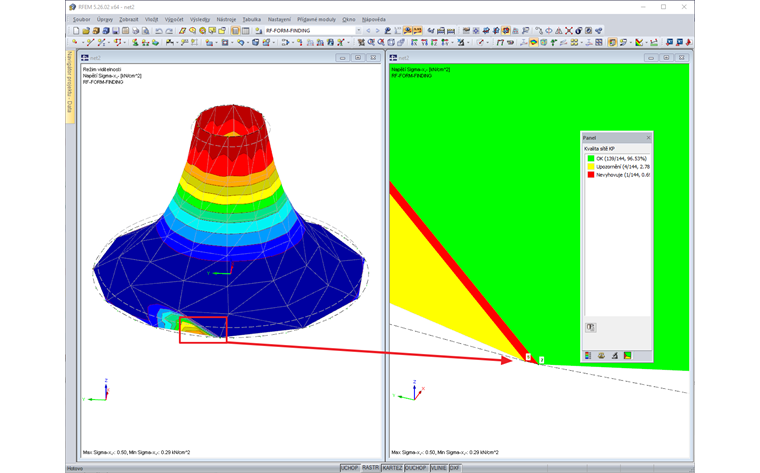Toggle the DXF status button

coord(455,468)
